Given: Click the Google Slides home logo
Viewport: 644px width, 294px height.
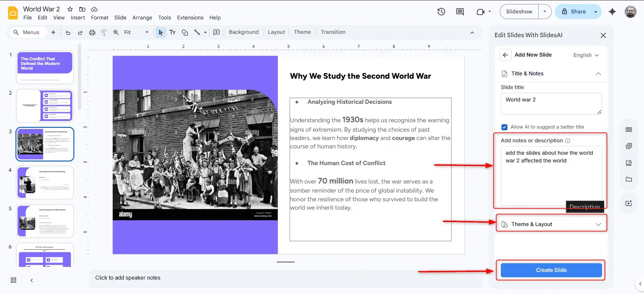Looking at the screenshot, I should 13,13.
